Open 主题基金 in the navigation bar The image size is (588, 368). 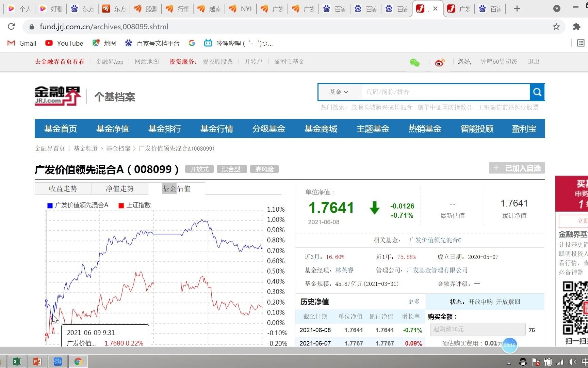(x=373, y=129)
